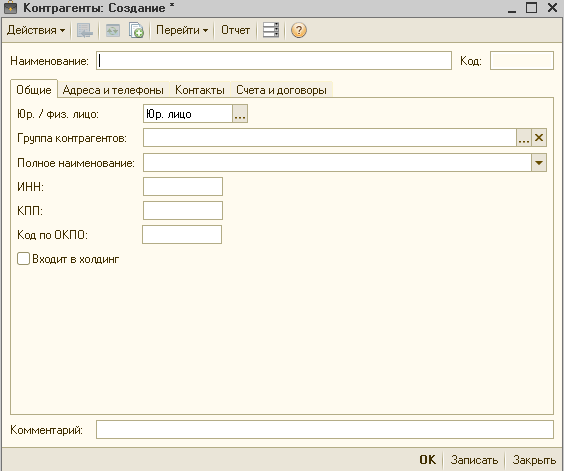
Task: Switch to the Адреса и телефоны tab
Action: [113, 90]
